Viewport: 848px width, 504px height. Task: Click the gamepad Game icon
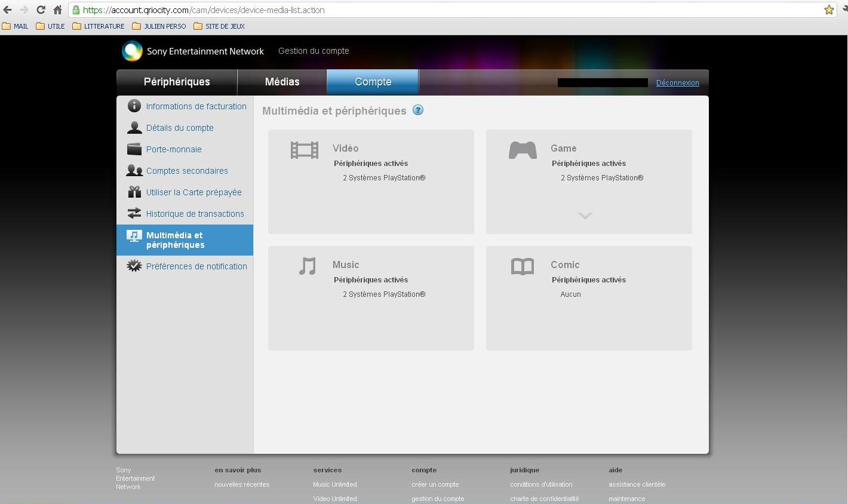point(523,150)
